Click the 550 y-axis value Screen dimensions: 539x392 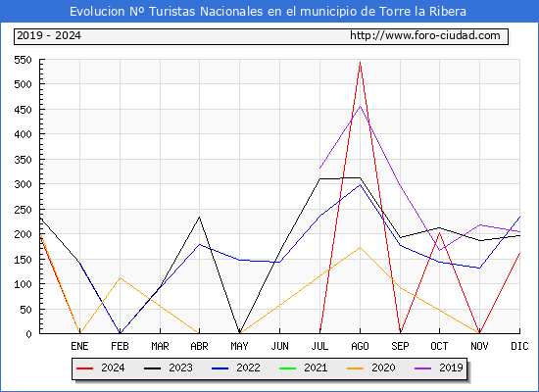tap(23, 60)
